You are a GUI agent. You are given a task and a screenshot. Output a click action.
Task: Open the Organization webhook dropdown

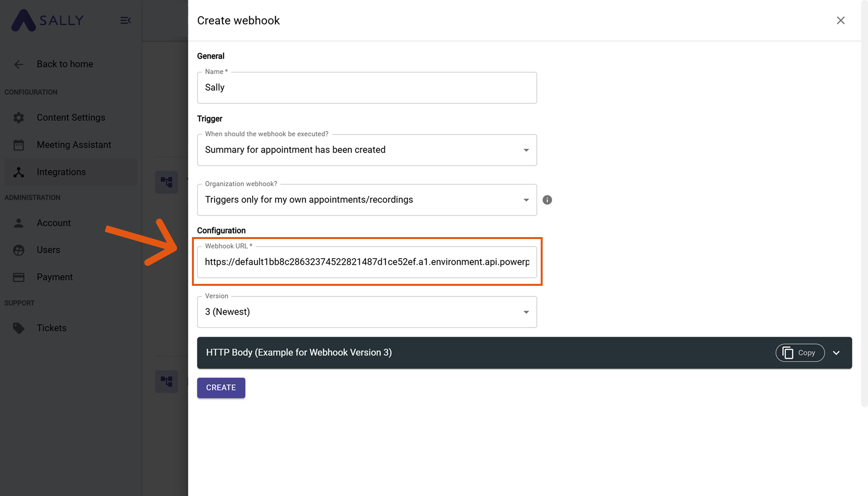point(526,200)
